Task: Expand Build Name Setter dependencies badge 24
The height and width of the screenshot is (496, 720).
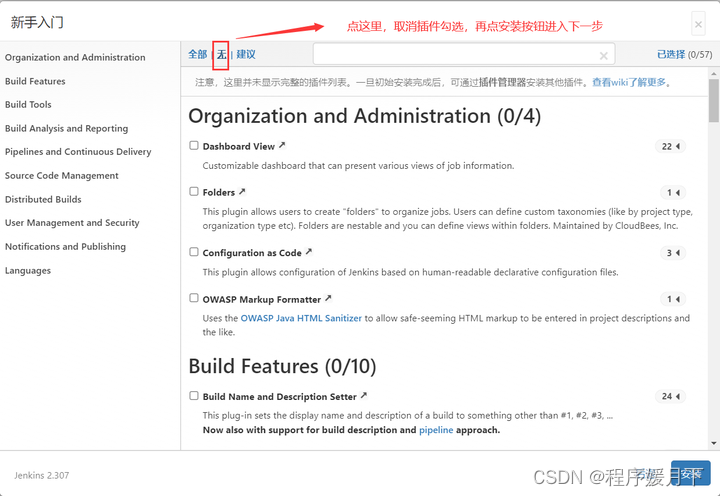Action: pyautogui.click(x=670, y=396)
